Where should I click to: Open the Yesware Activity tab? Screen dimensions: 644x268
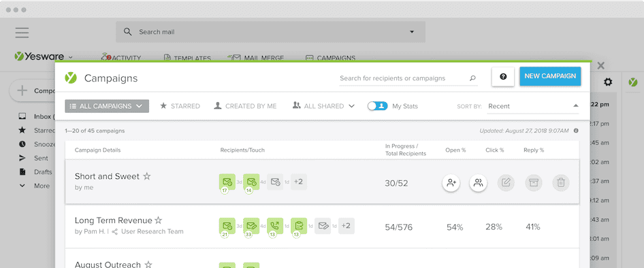click(122, 58)
